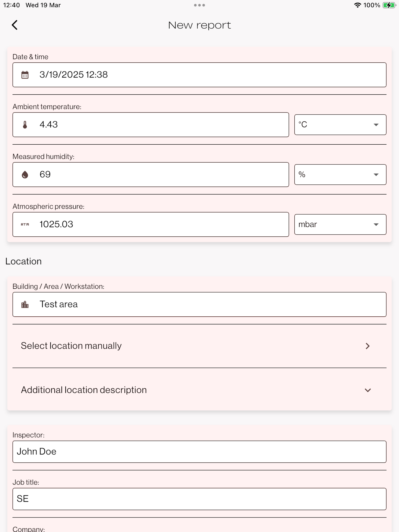The height and width of the screenshot is (532, 399).
Task: Click the Inspector label
Action: pos(28,435)
